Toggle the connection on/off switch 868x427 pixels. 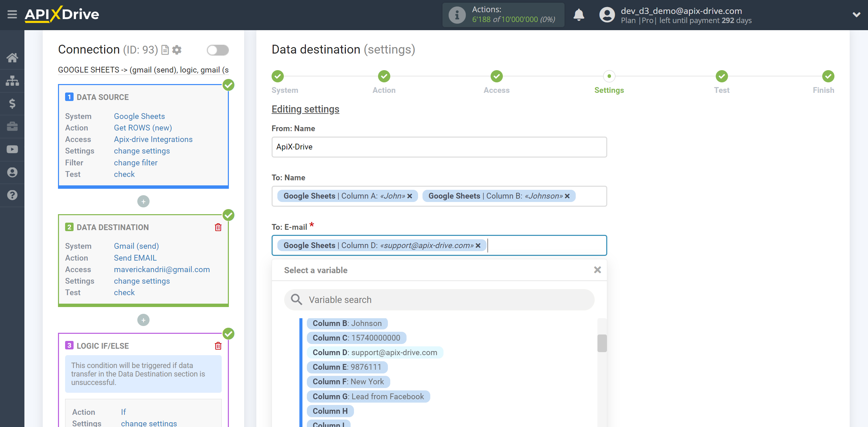click(x=218, y=50)
